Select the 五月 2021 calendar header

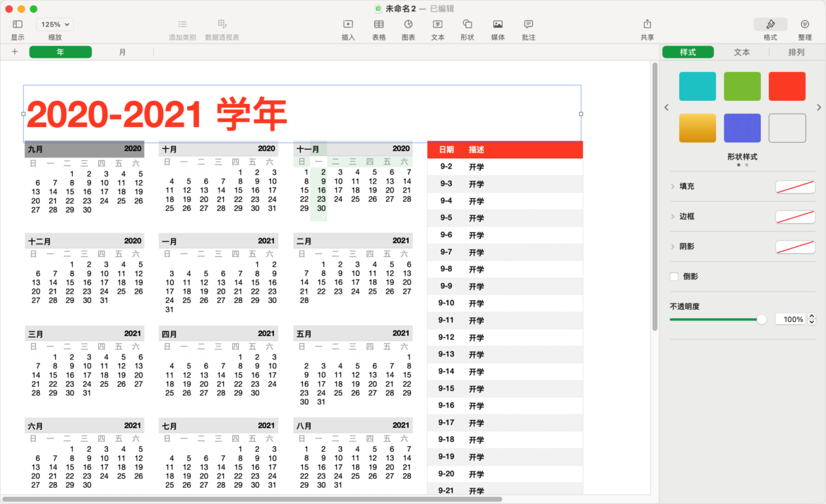tap(353, 334)
